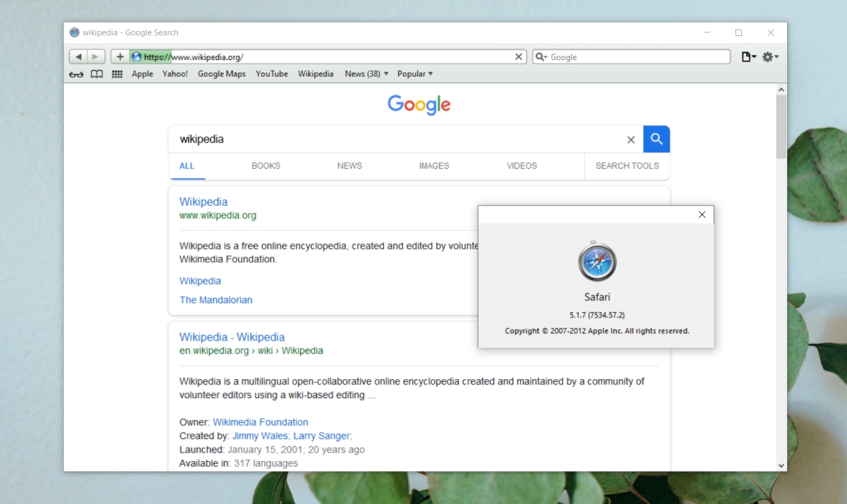Click the Jimmy Wales link
The height and width of the screenshot is (504, 847).
(260, 436)
